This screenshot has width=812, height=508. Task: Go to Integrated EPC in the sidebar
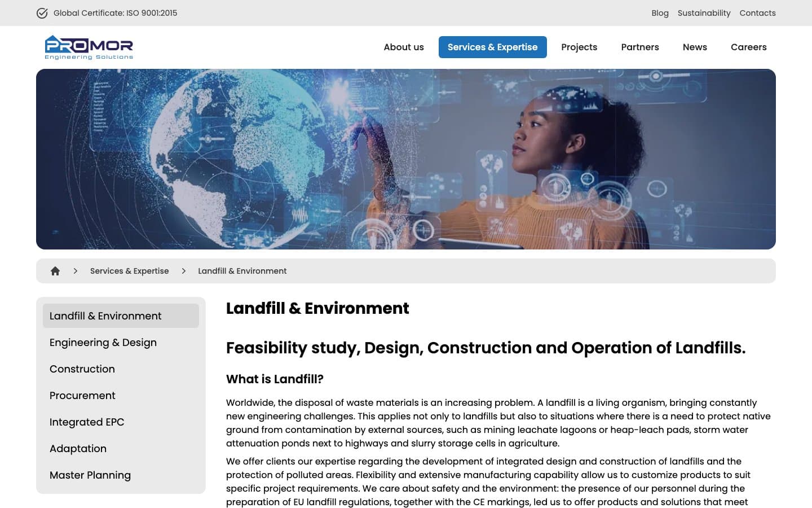(x=121, y=422)
